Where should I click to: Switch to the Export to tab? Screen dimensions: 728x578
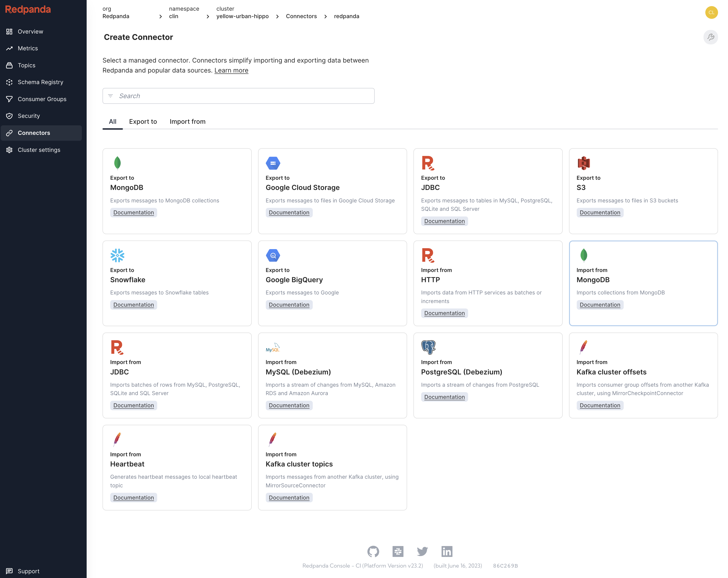point(143,121)
